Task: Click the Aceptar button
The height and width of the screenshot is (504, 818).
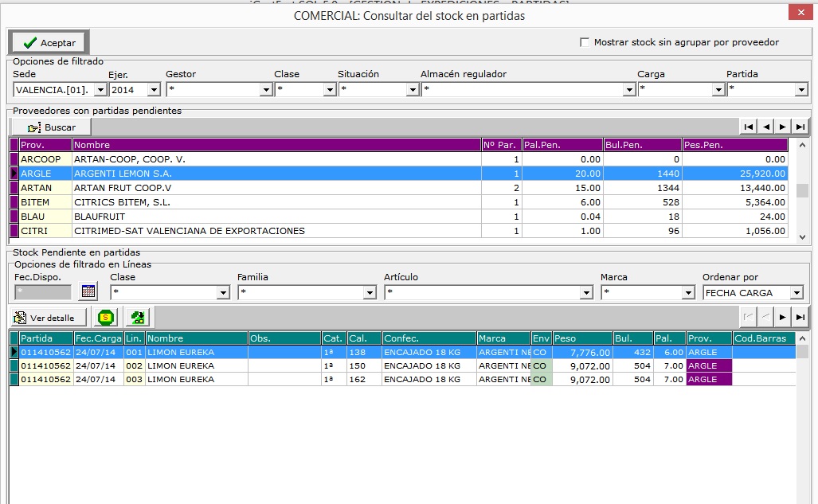Action: (x=49, y=43)
